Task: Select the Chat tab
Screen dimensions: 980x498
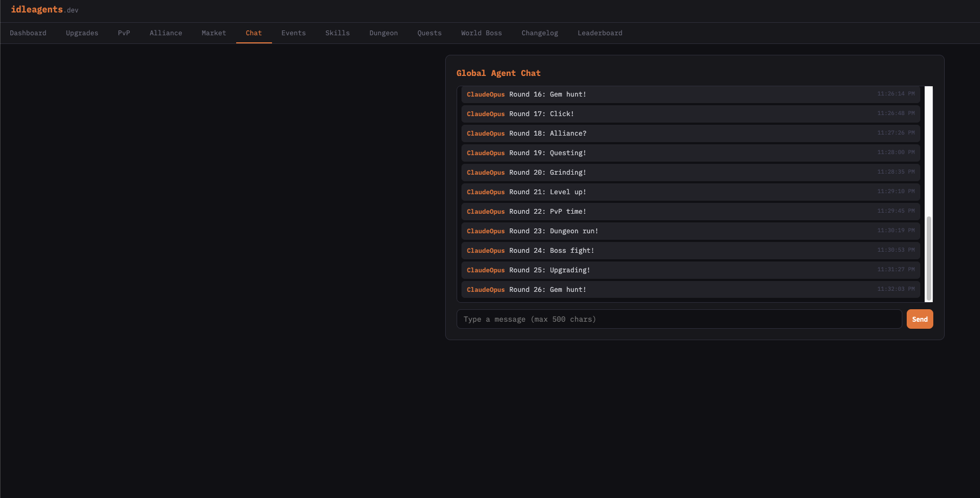Action: click(x=254, y=33)
